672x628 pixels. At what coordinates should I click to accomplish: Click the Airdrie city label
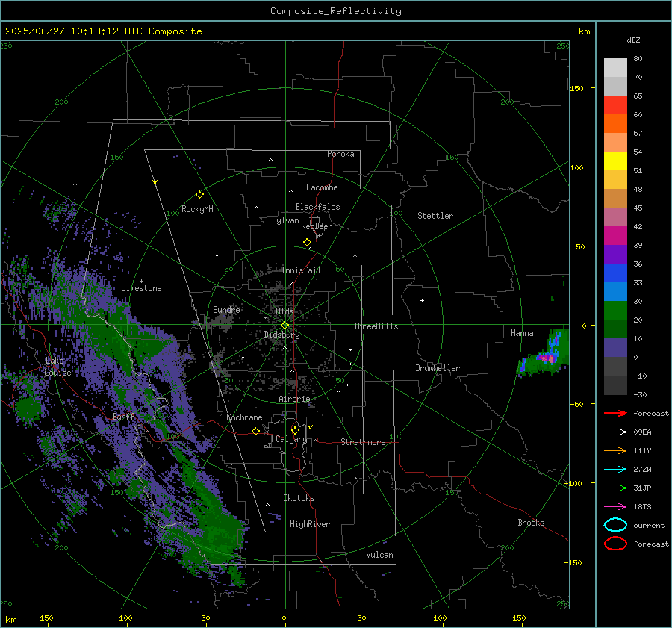coord(294,399)
